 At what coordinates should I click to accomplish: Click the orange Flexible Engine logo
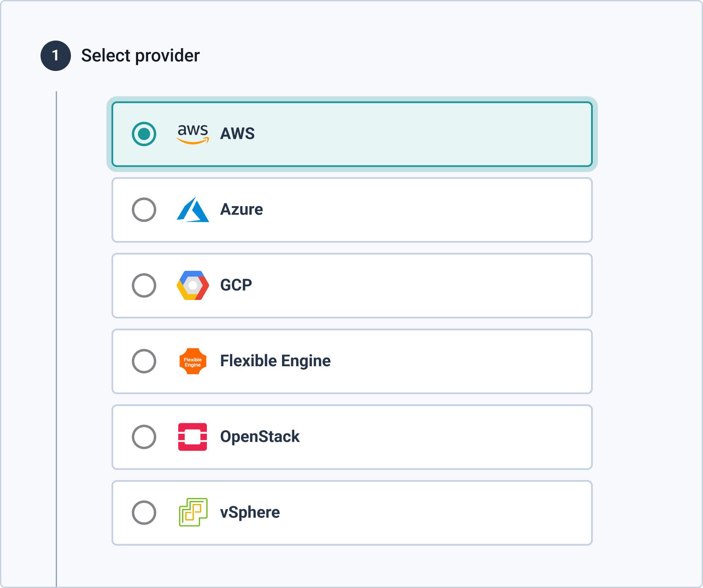[x=193, y=361]
